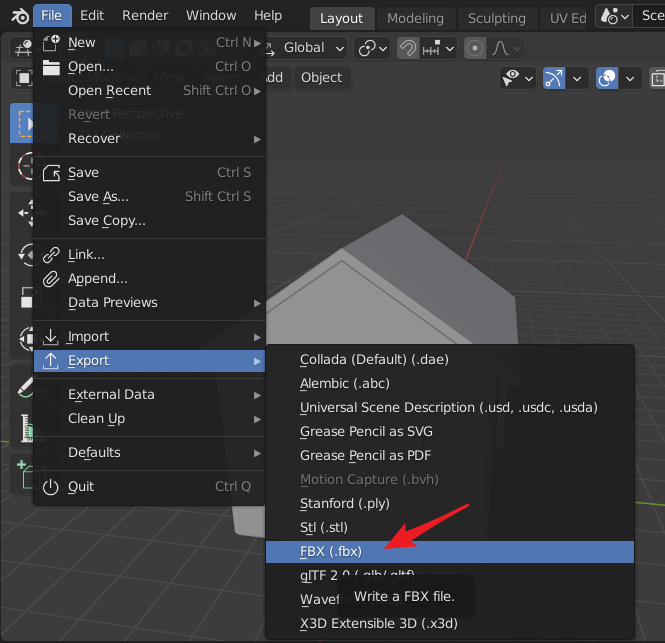Viewport: 665px width, 643px height.
Task: Click the Blender logo icon
Action: pyautogui.click(x=20, y=17)
